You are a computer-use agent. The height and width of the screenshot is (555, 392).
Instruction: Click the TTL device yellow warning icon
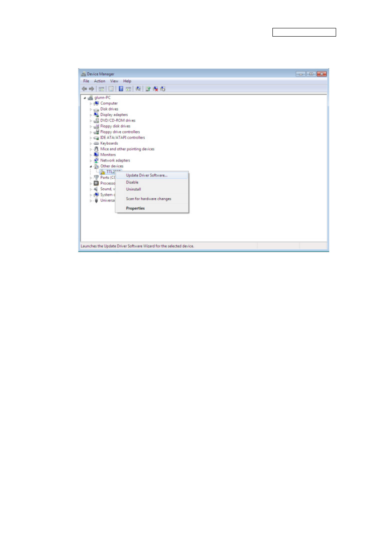click(x=103, y=172)
